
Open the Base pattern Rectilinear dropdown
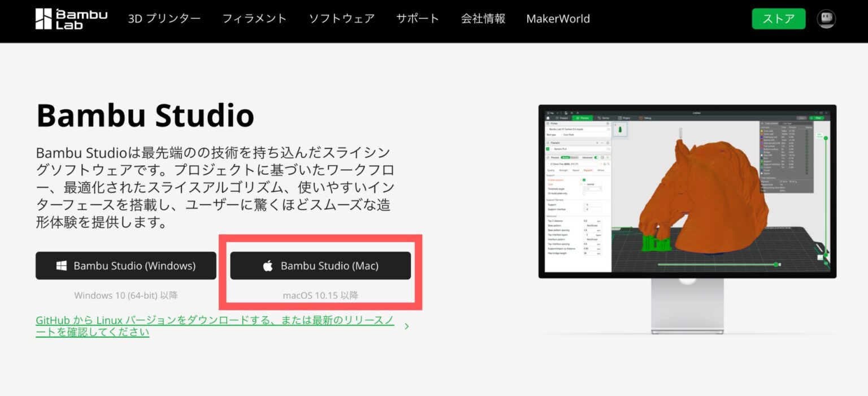coord(592,225)
